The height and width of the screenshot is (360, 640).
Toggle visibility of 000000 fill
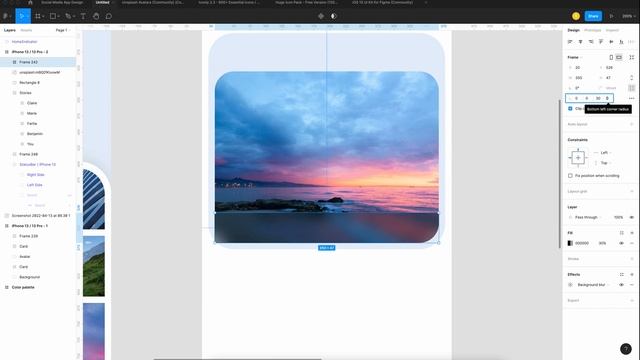[x=622, y=243]
